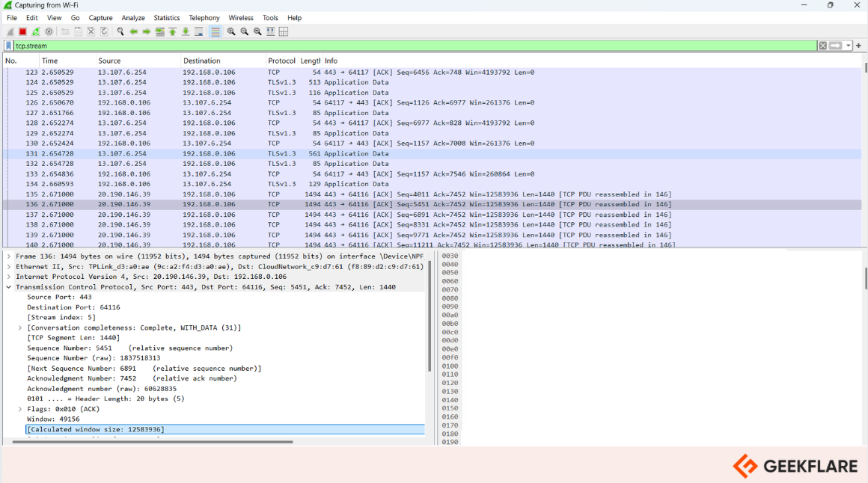The height and width of the screenshot is (483, 868).
Task: Clear the tcp.stream display filter
Action: point(823,45)
